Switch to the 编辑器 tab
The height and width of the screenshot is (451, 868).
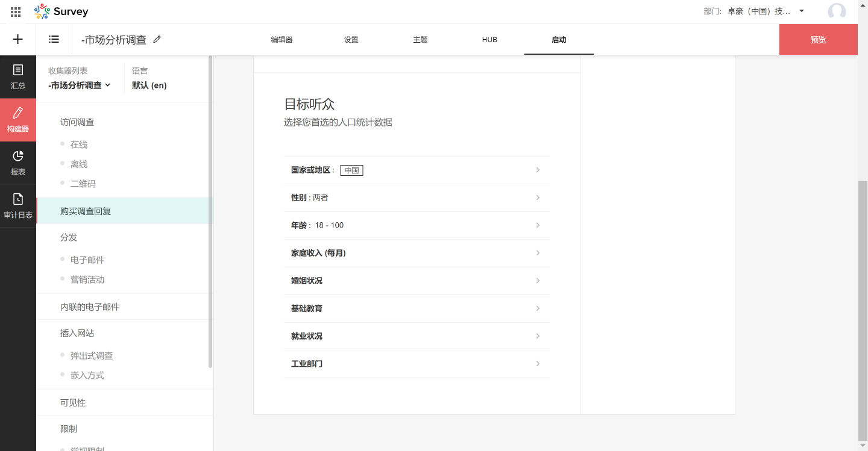pyautogui.click(x=281, y=40)
